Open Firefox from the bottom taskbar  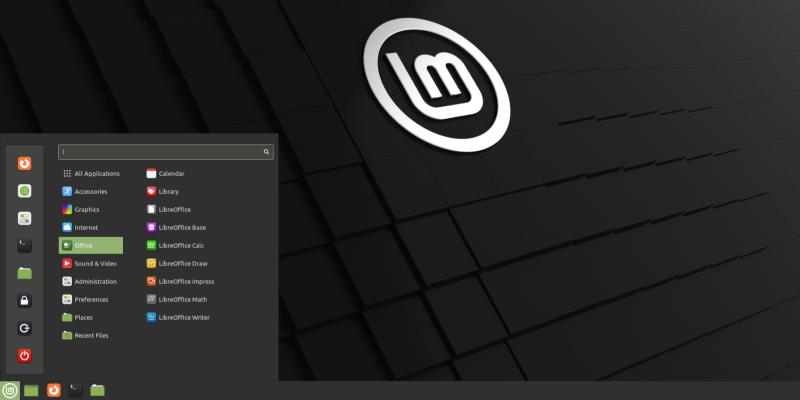[54, 390]
